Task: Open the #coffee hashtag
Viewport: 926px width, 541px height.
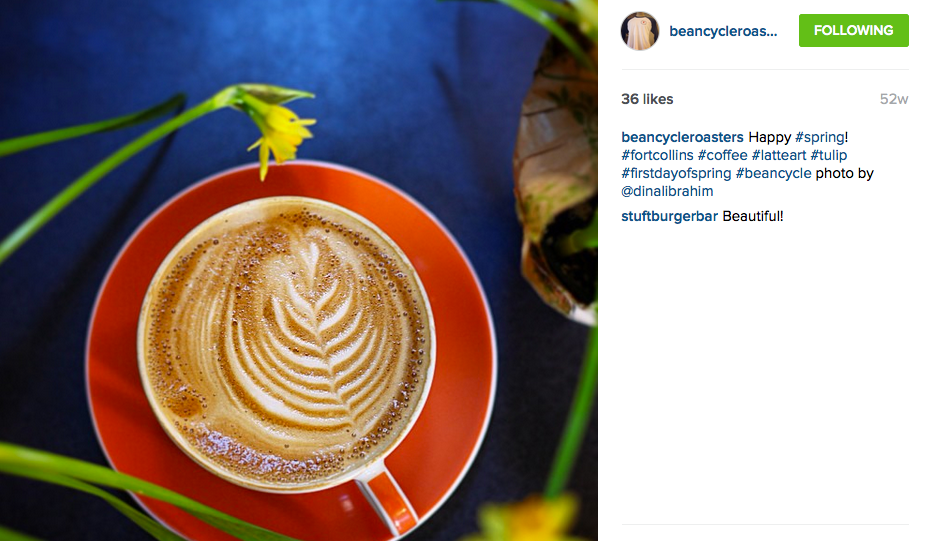Action: point(722,155)
